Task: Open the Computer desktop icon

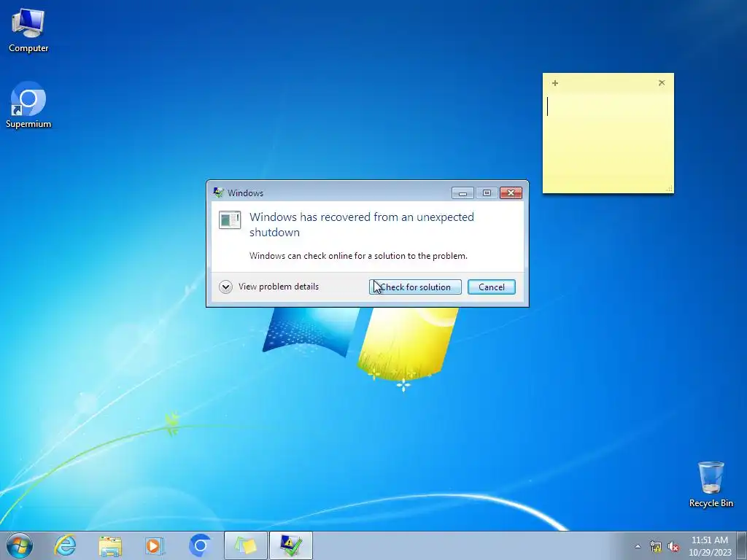Action: coord(28,31)
